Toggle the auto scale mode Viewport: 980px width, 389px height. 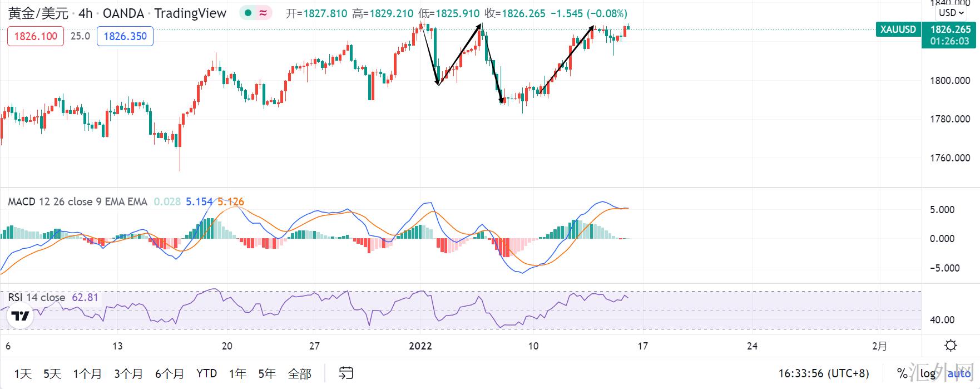(959, 373)
